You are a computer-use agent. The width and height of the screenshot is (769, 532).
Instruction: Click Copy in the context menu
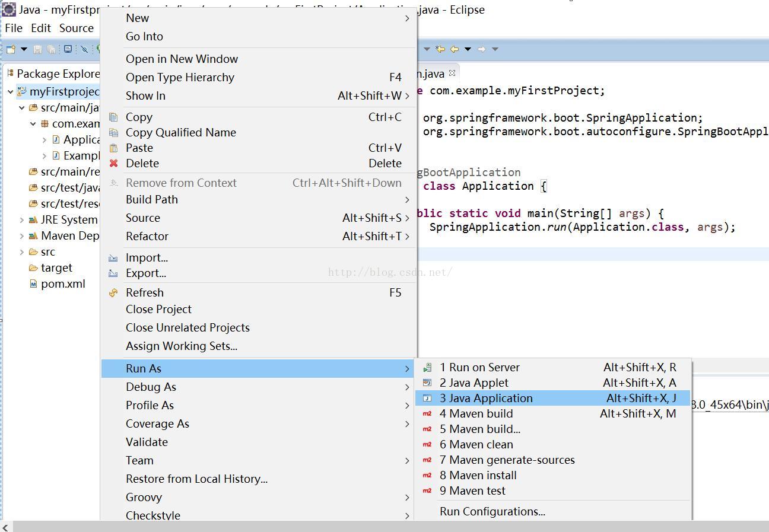coord(259,117)
